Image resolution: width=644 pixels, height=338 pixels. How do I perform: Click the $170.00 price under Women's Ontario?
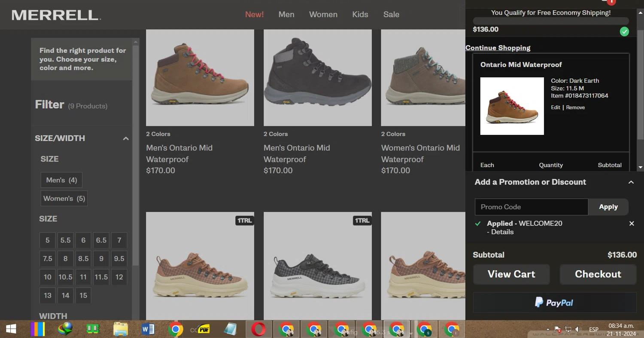pyautogui.click(x=395, y=171)
